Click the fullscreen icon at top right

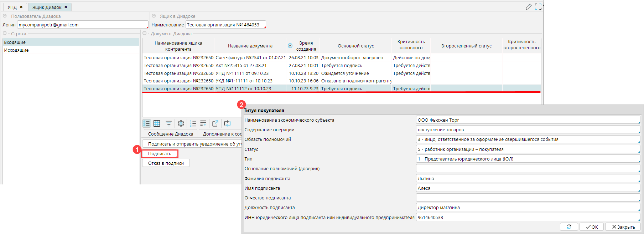[538, 7]
